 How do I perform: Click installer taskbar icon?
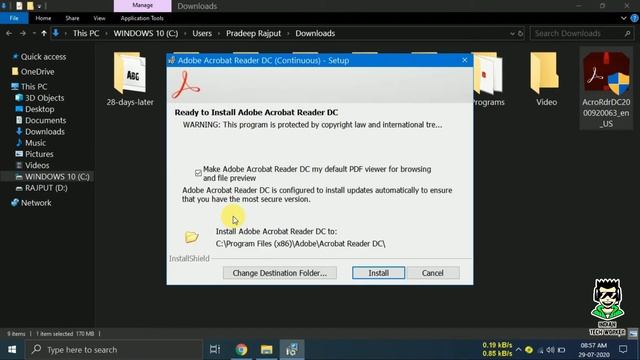292,349
